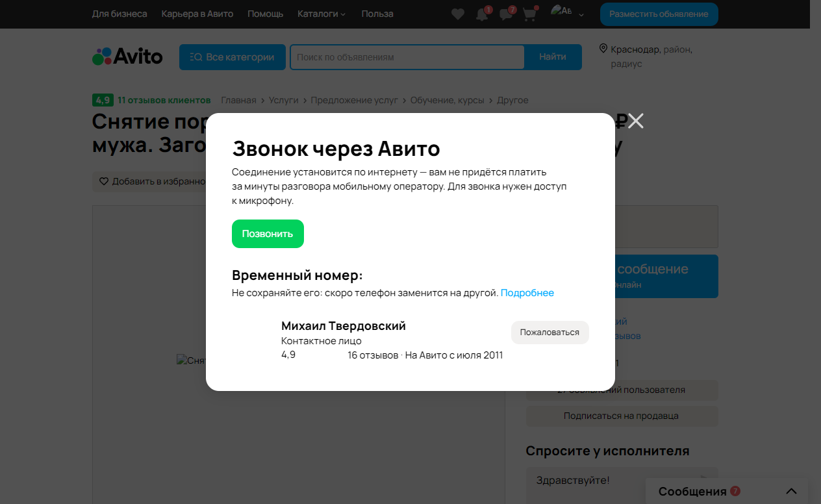Open notifications bell icon

pos(482,14)
